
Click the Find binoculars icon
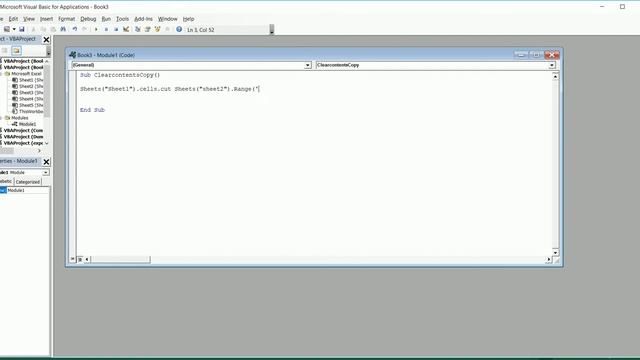point(63,29)
